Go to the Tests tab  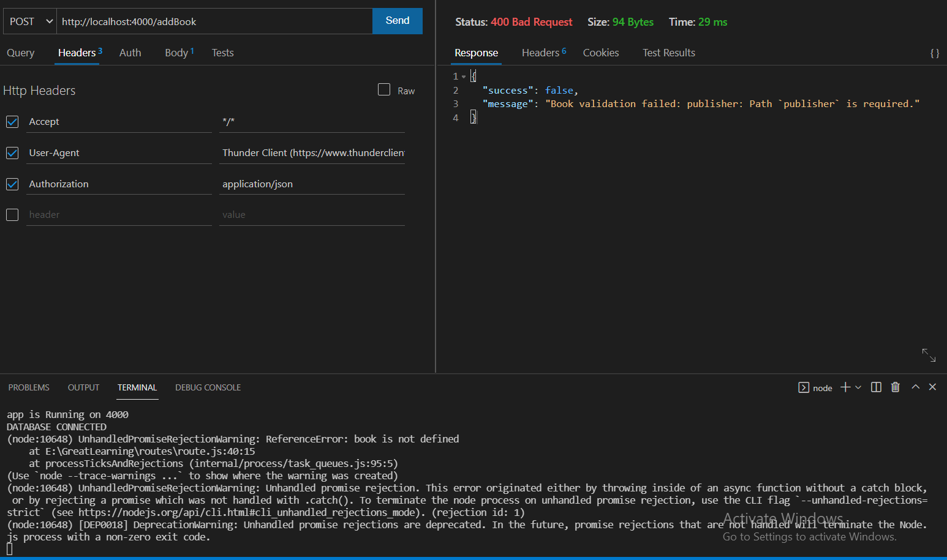coord(223,53)
